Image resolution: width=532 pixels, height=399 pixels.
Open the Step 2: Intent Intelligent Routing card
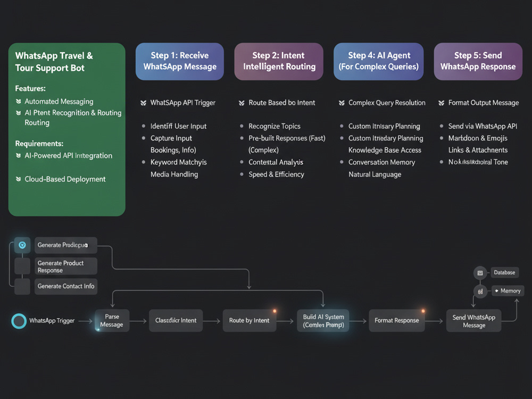[279, 61]
